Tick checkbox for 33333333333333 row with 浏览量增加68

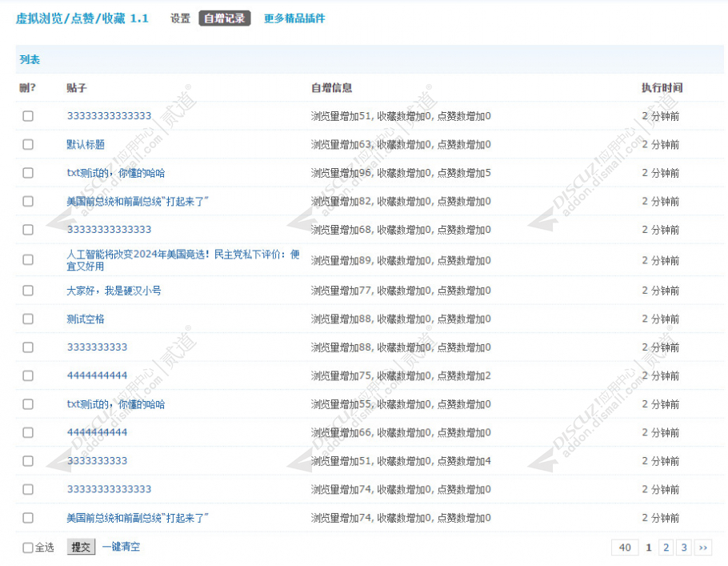coord(28,230)
